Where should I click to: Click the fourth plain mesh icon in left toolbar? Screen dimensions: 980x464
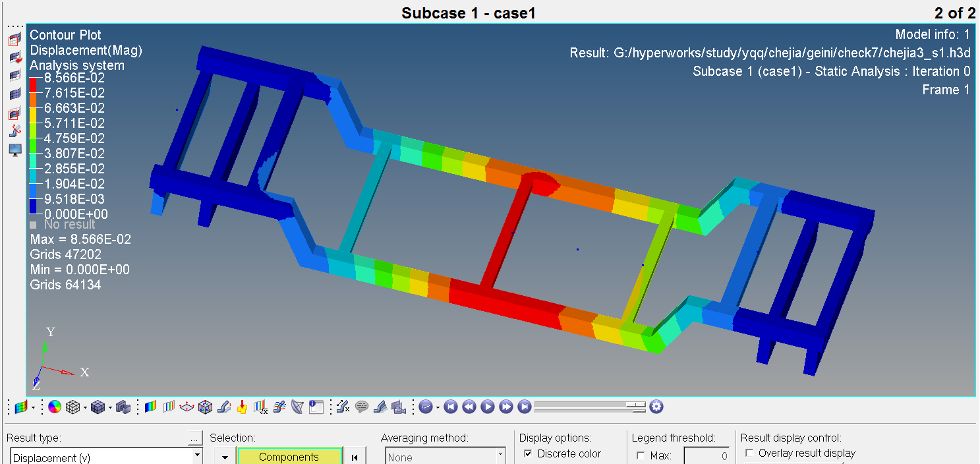(x=14, y=94)
